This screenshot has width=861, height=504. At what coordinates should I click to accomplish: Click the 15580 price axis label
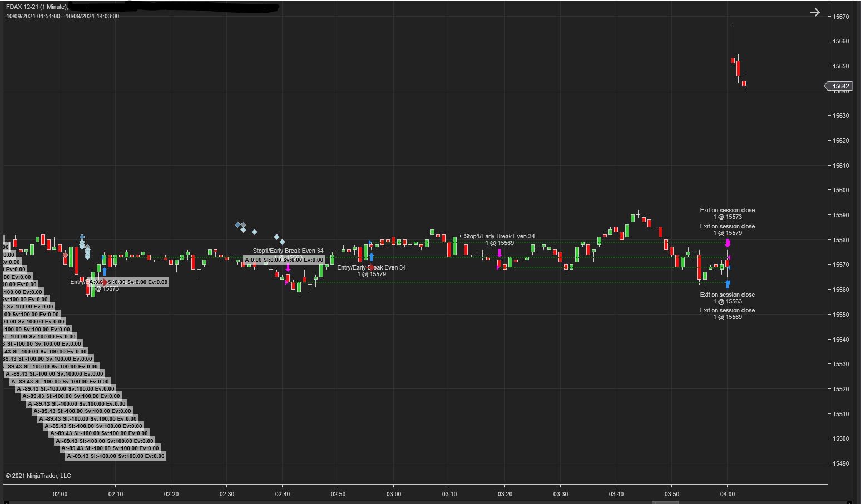pyautogui.click(x=841, y=240)
